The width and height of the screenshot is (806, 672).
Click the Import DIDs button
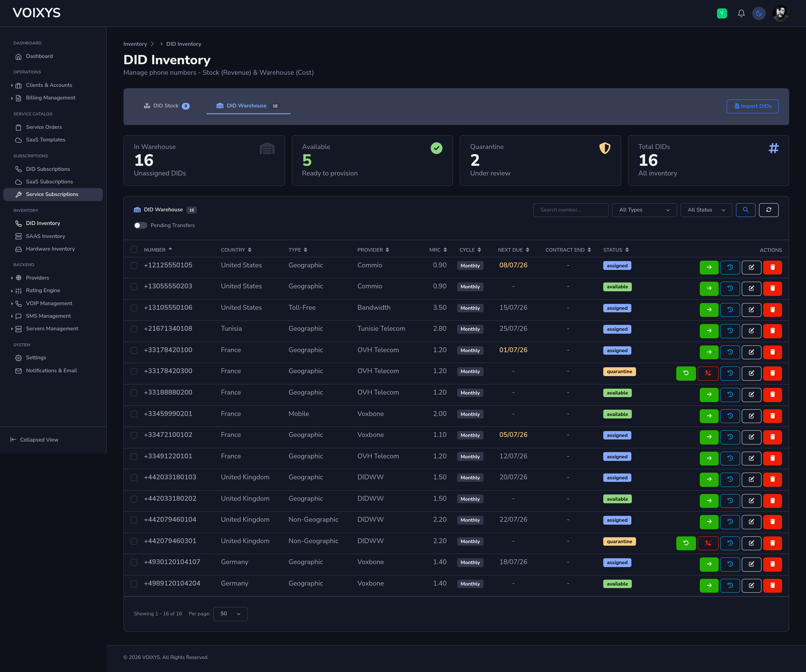752,106
